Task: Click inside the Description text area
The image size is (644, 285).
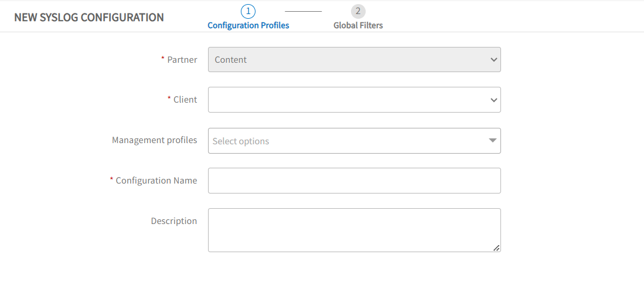Action: (x=355, y=230)
